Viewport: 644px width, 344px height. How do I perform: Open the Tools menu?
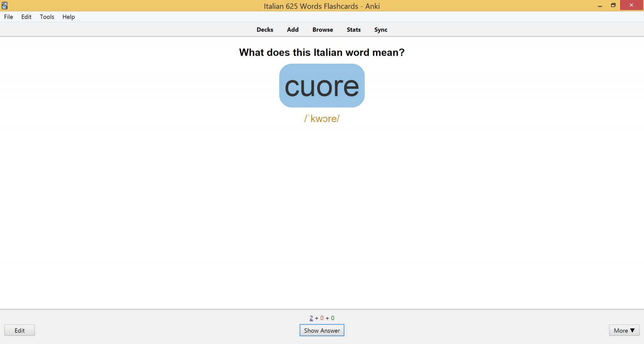click(47, 17)
